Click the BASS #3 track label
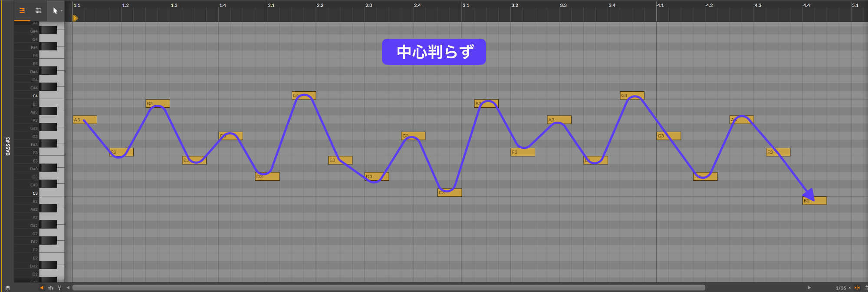Screen dimensions: 868x292 [8, 146]
